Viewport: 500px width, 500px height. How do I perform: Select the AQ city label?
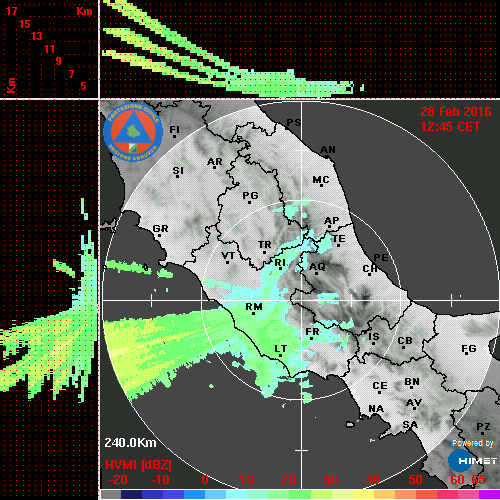(317, 266)
